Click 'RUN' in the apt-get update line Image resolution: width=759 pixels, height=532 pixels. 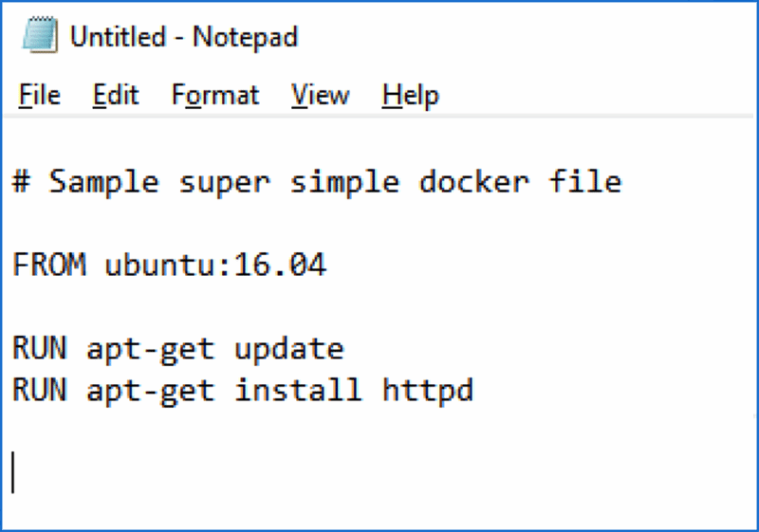tap(39, 348)
